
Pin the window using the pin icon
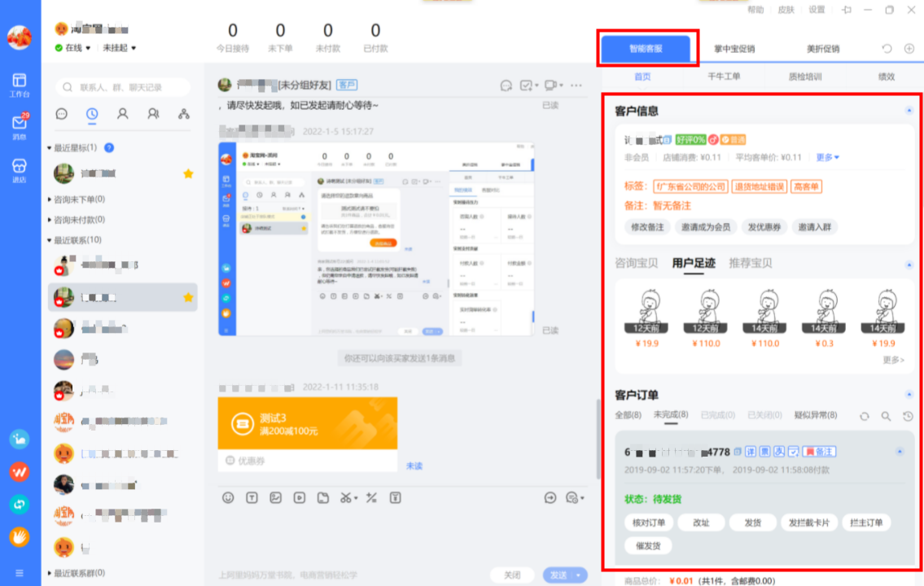[x=847, y=10]
